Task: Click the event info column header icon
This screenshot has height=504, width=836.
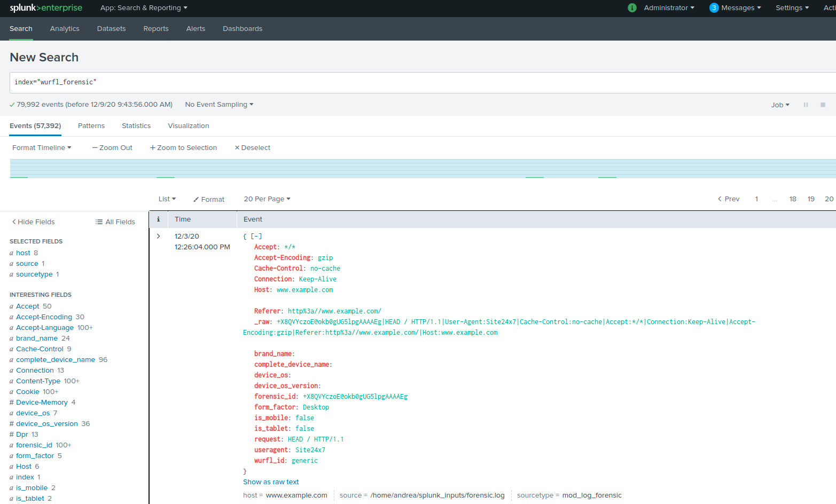Action: pos(158,219)
